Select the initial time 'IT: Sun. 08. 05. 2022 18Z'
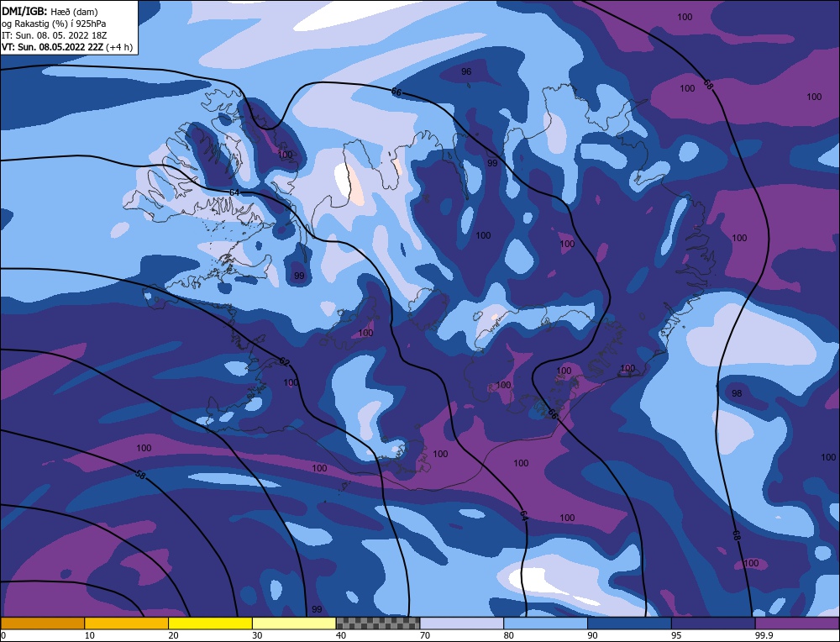Image resolution: width=840 pixels, height=642 pixels. (x=54, y=35)
